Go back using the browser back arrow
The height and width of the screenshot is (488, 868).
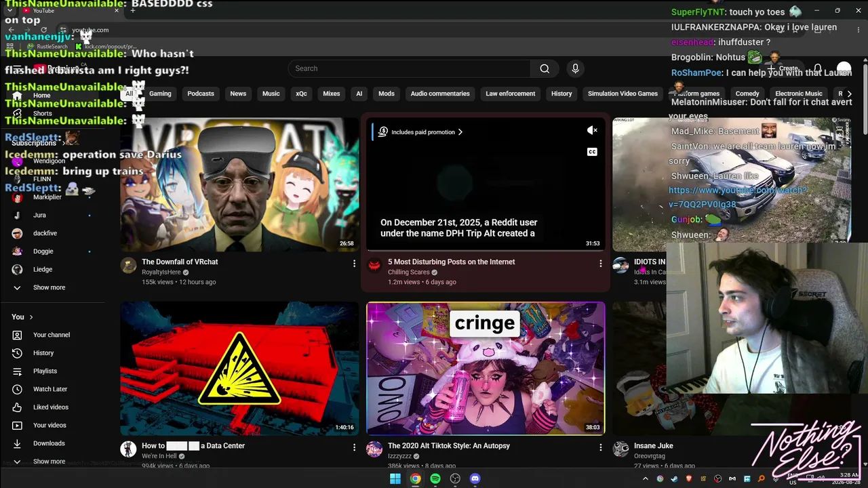(x=9, y=30)
